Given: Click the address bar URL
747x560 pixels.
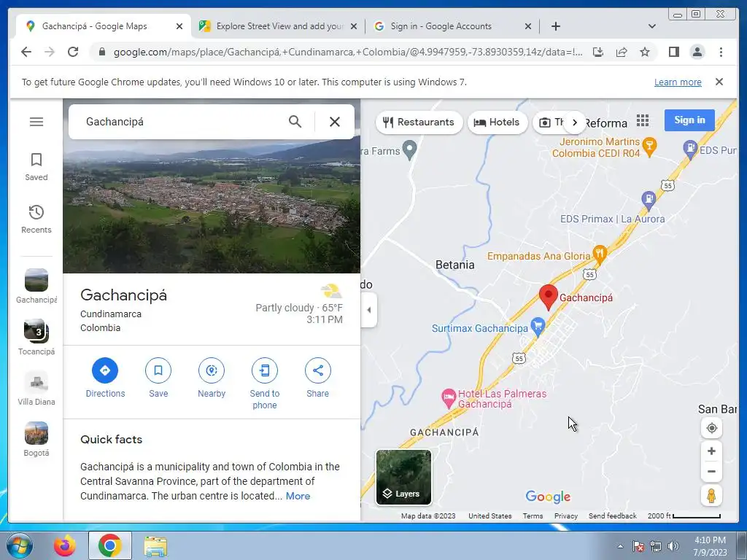Looking at the screenshot, I should (x=348, y=52).
